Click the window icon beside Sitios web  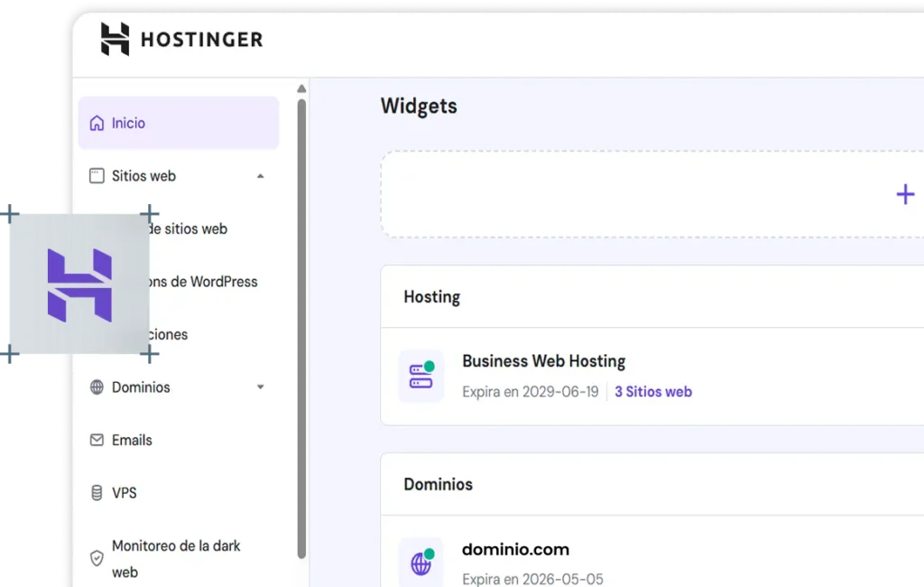(x=97, y=176)
